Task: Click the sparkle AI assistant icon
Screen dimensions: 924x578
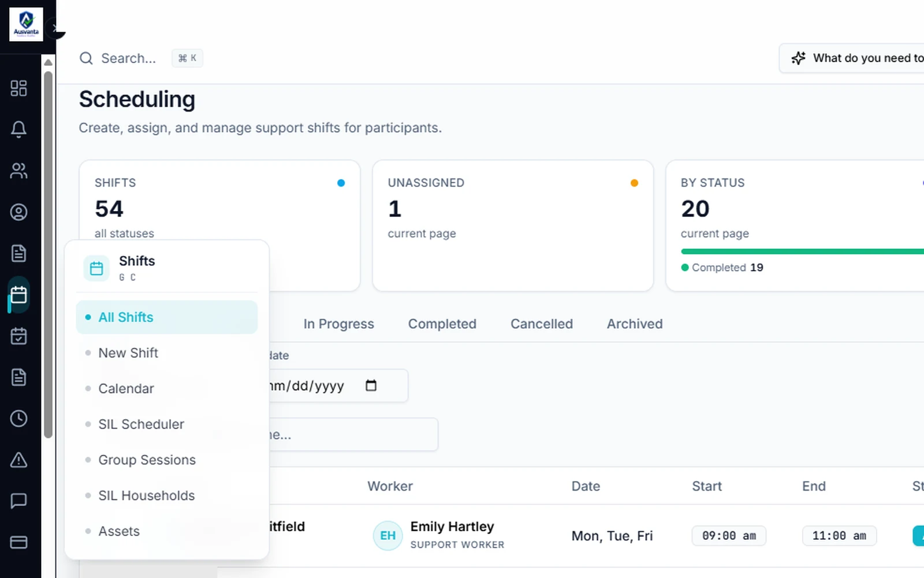Action: (798, 58)
